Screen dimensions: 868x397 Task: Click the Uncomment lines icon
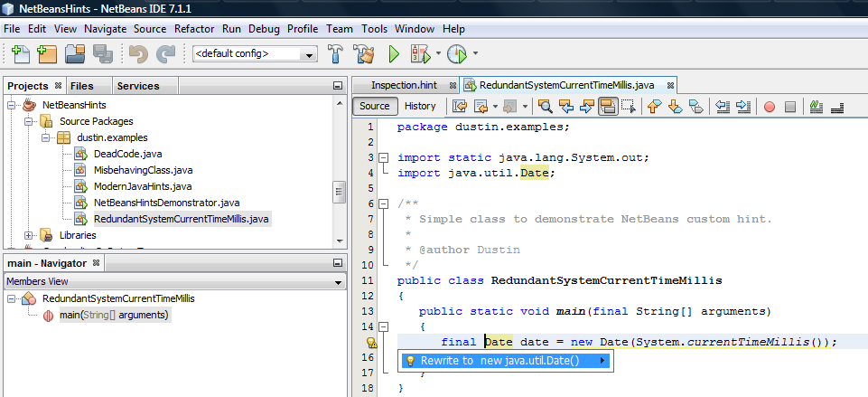pyautogui.click(x=837, y=106)
